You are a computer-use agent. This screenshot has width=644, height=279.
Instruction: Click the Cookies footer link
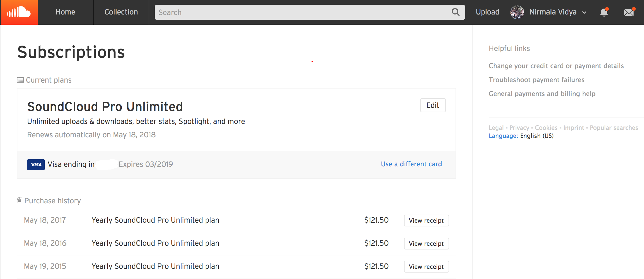point(546,128)
